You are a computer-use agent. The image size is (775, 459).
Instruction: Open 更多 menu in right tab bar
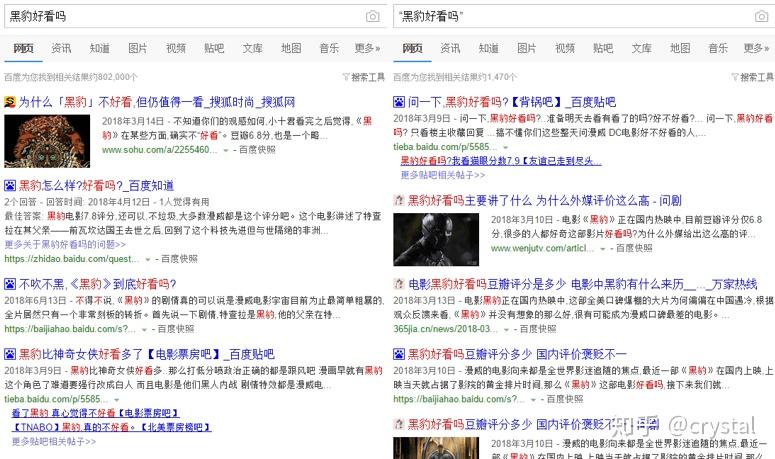(756, 48)
